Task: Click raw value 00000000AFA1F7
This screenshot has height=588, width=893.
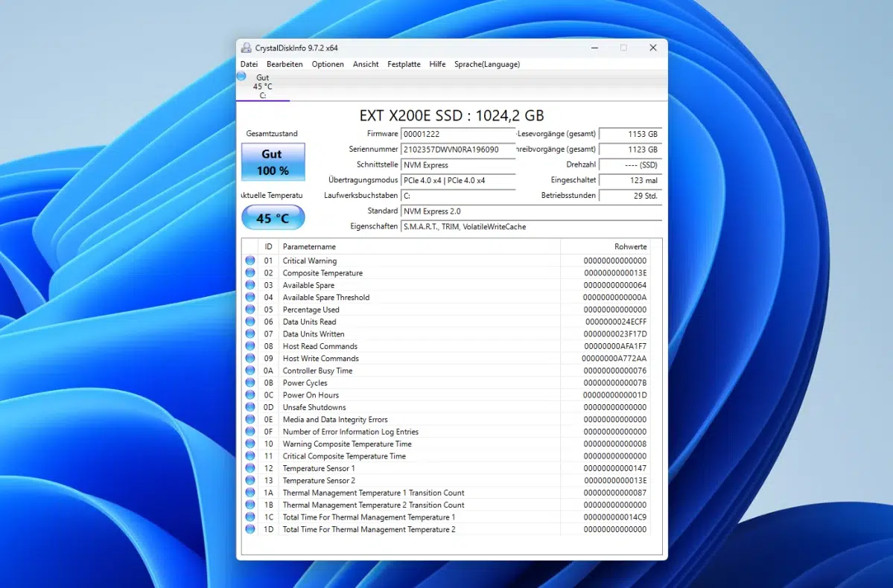Action: click(615, 346)
